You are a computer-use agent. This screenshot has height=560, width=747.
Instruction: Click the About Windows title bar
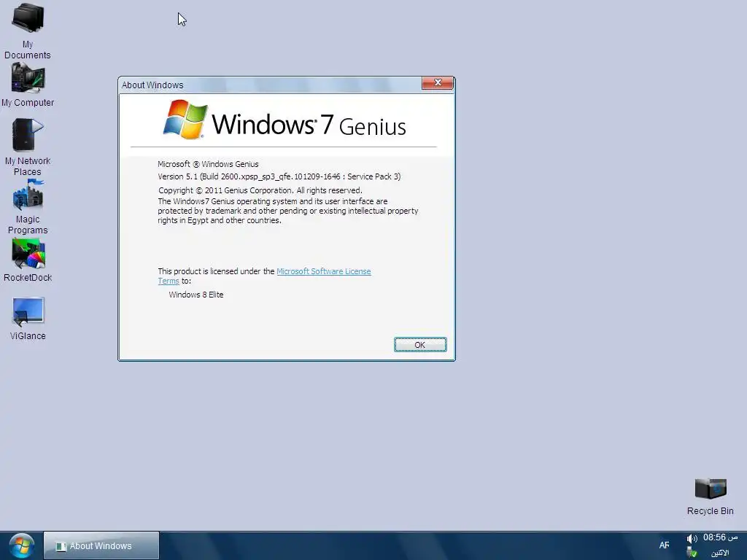tap(270, 85)
